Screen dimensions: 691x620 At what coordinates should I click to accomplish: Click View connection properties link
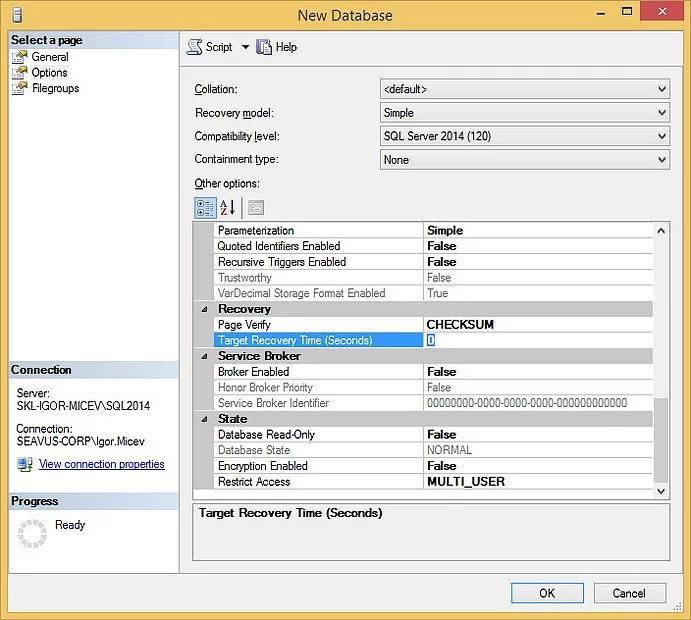(x=101, y=464)
